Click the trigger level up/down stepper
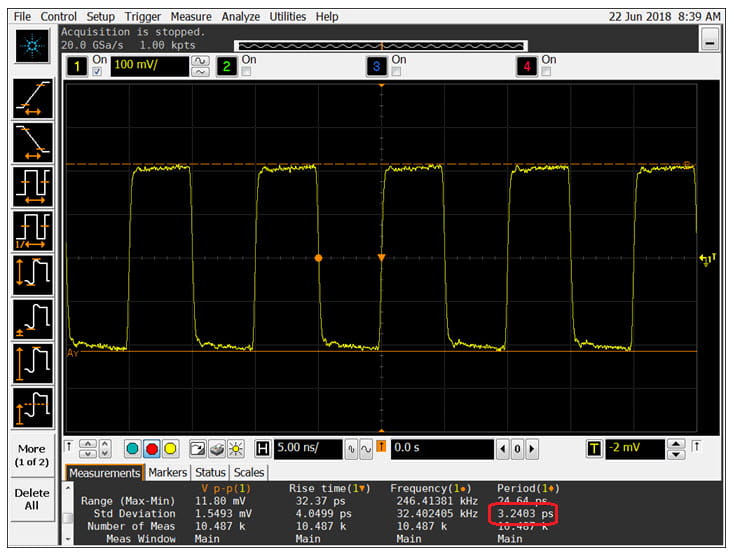Viewport: 734px width, 556px height. 676,449
